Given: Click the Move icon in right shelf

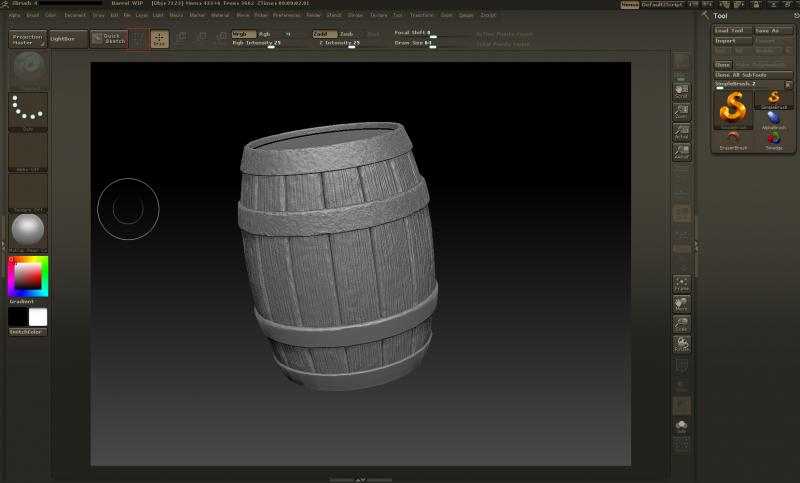Looking at the screenshot, I should (x=681, y=304).
